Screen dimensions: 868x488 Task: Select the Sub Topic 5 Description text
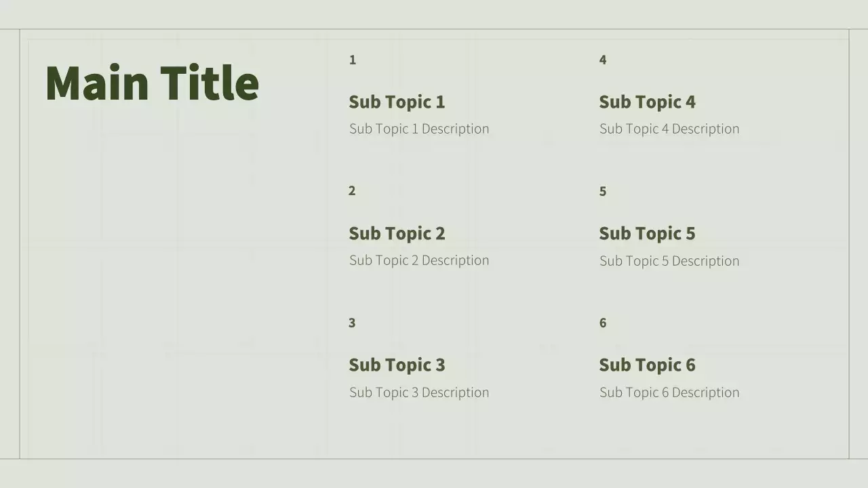point(669,261)
